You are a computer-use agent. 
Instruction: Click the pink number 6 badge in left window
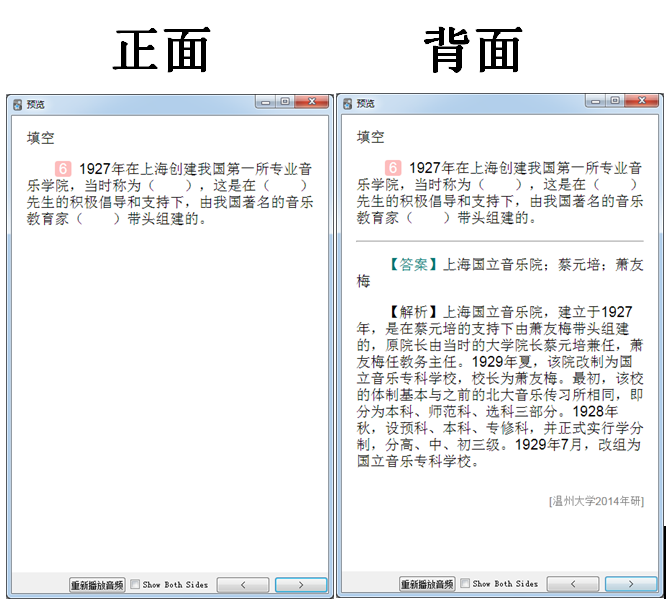(x=63, y=169)
